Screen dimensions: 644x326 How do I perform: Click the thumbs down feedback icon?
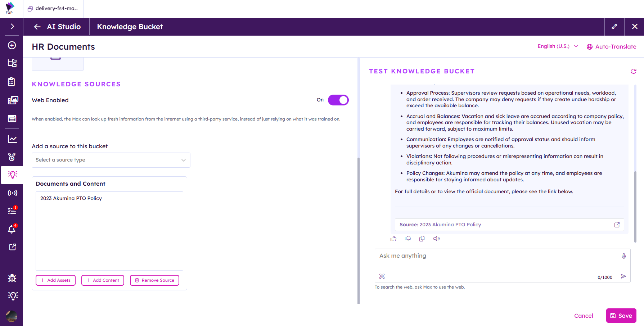tap(408, 239)
